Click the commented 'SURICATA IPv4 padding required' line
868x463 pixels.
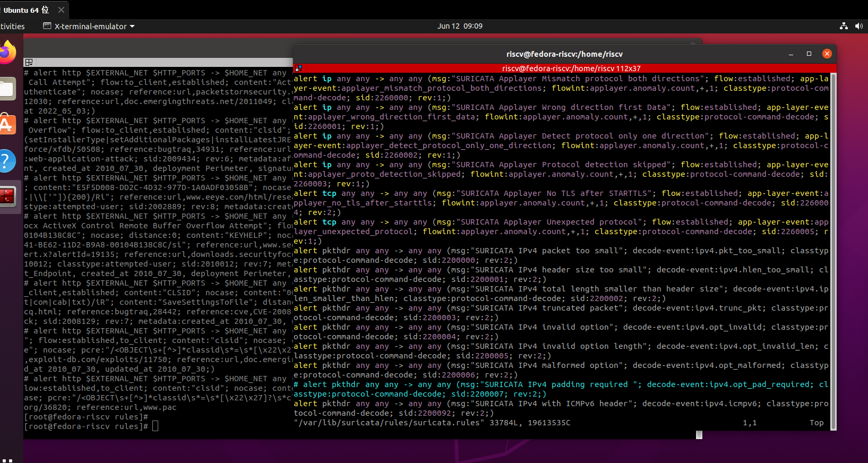coord(561,389)
